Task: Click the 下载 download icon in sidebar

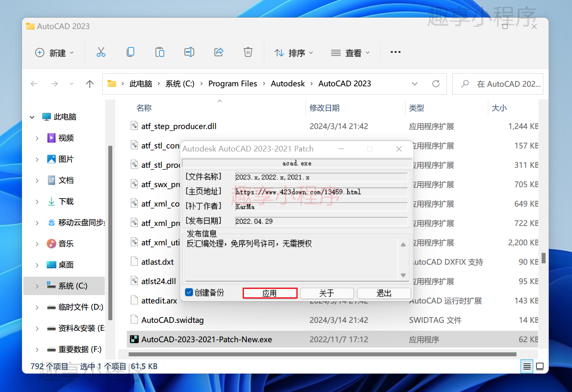Action: [51, 201]
